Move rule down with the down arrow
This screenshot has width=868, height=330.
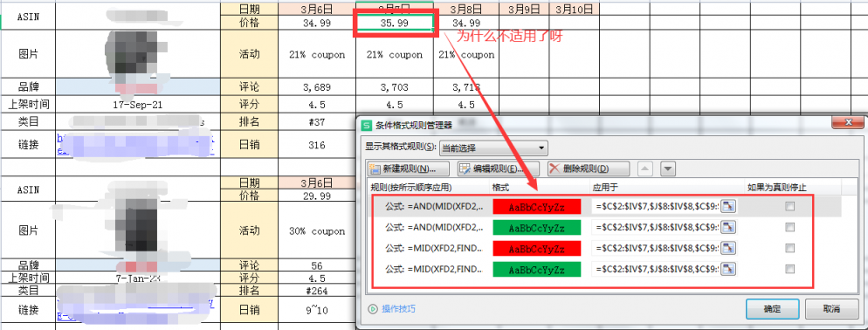pyautogui.click(x=668, y=168)
